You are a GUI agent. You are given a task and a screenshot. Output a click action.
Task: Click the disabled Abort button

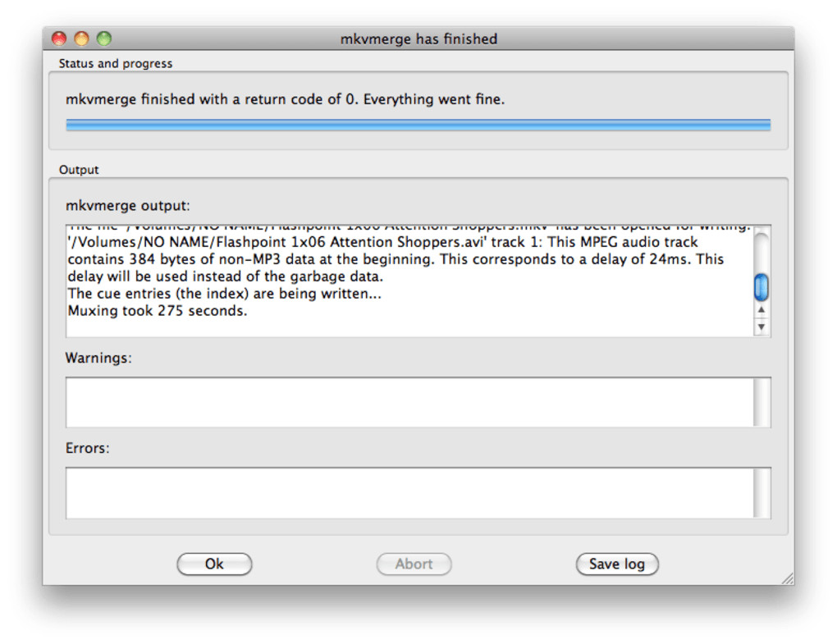coord(414,564)
